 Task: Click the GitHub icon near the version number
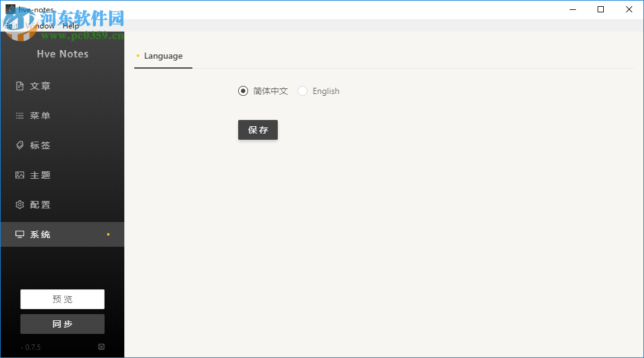click(101, 347)
